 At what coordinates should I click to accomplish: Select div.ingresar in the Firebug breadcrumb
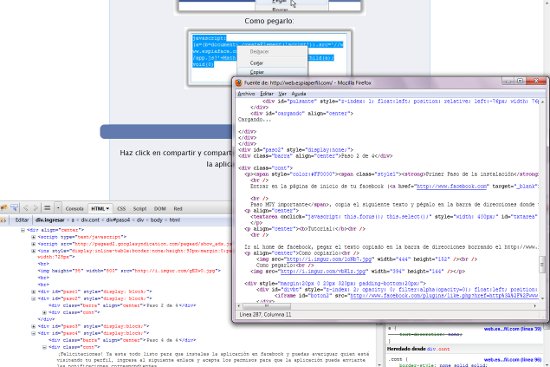pyautogui.click(x=50, y=220)
